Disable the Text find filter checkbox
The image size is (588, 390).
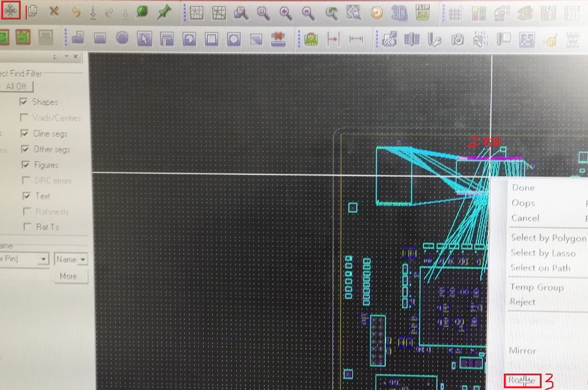pyautogui.click(x=26, y=196)
